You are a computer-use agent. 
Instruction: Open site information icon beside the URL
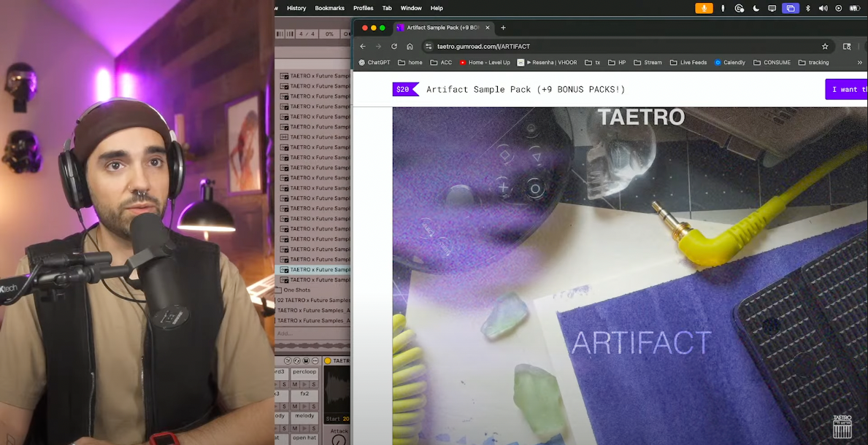429,47
